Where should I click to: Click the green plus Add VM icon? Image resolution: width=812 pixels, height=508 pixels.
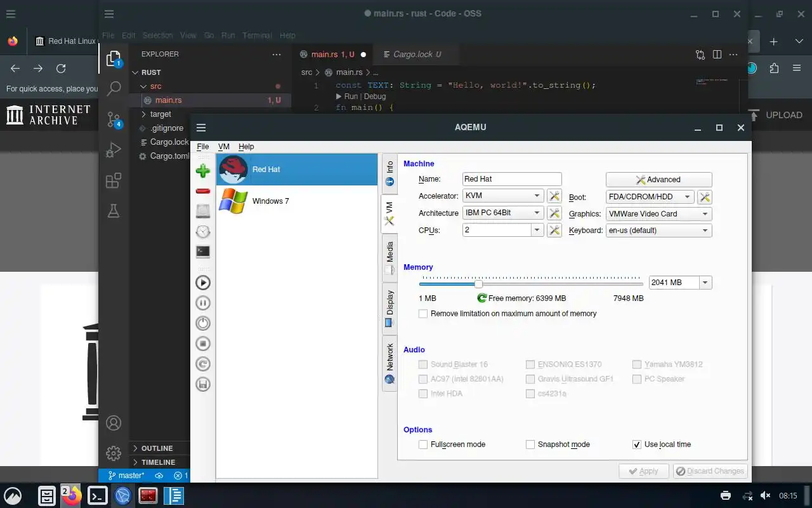coord(203,170)
